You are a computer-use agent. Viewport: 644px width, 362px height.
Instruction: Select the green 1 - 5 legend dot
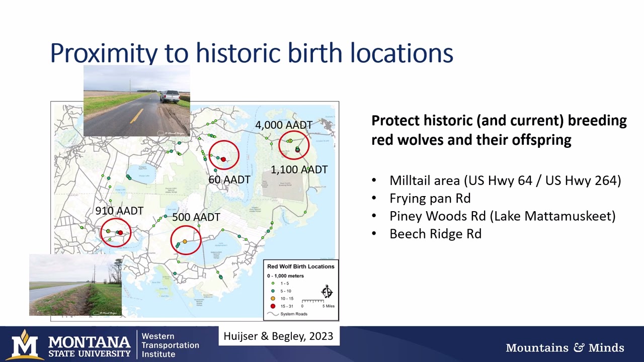[273, 284]
